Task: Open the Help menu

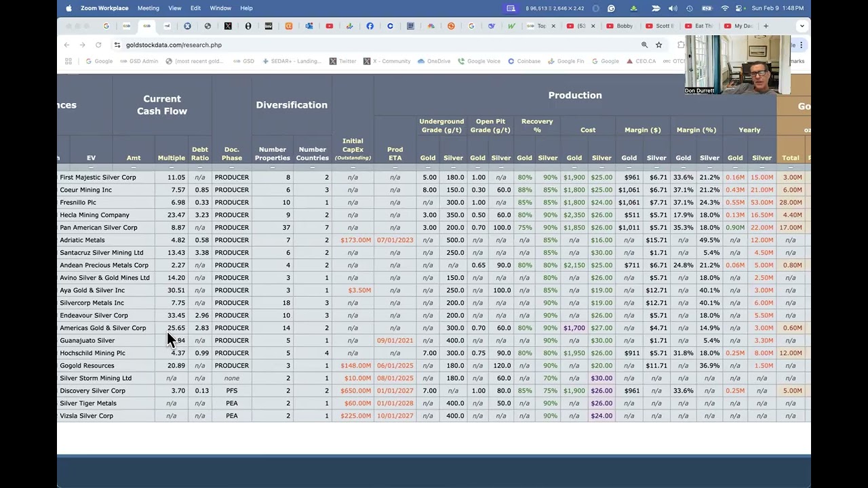Action: point(246,8)
